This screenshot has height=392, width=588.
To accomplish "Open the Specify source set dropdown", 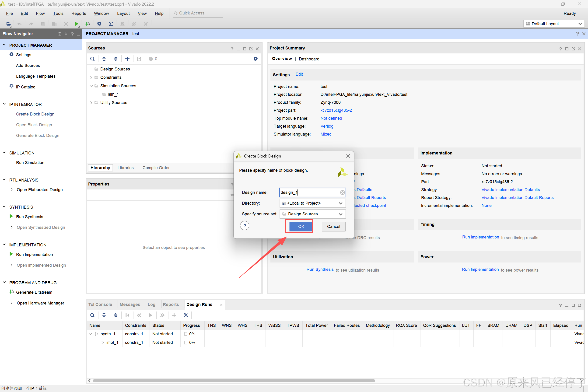I will [312, 214].
